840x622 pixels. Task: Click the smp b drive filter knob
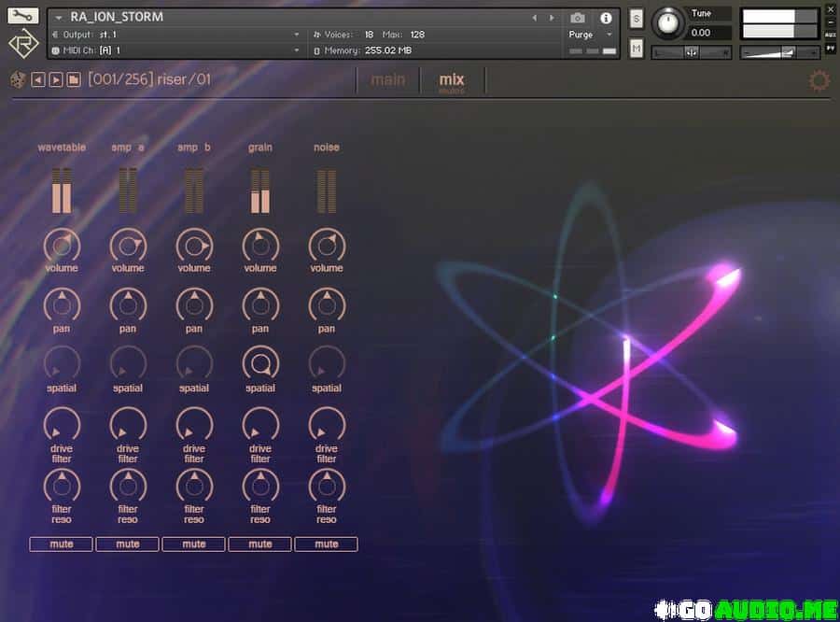pyautogui.click(x=194, y=425)
